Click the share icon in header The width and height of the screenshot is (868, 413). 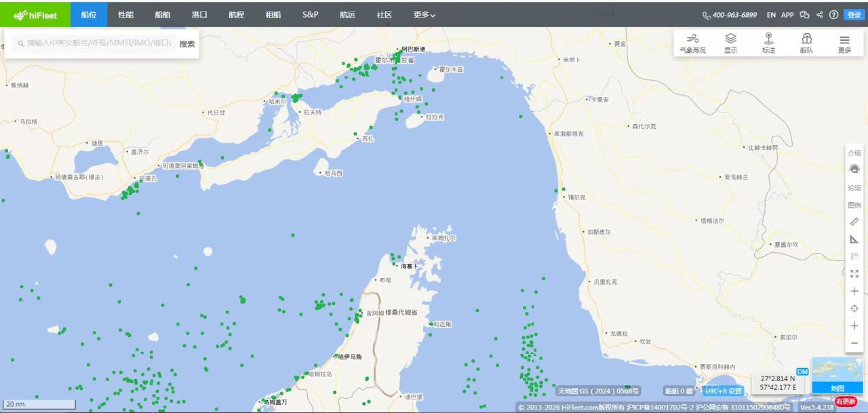820,15
